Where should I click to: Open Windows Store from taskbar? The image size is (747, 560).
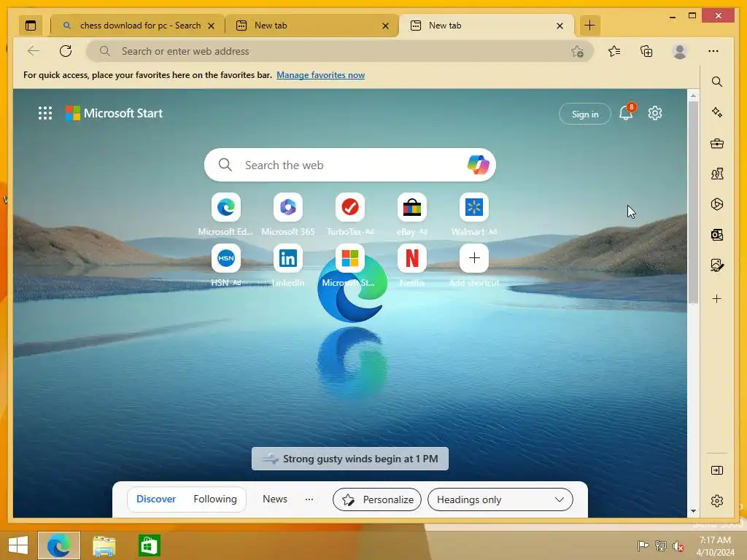click(x=149, y=545)
